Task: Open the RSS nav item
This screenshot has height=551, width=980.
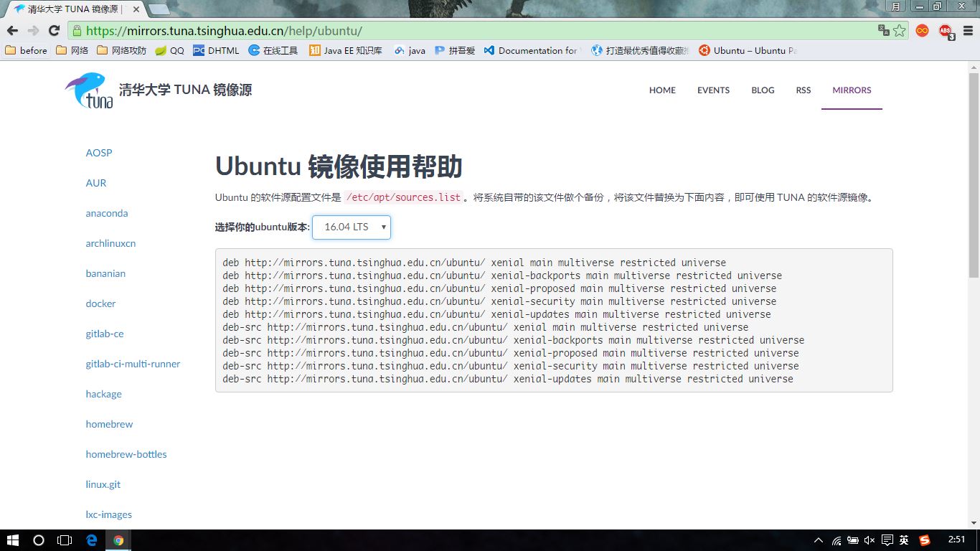Action: (x=804, y=90)
